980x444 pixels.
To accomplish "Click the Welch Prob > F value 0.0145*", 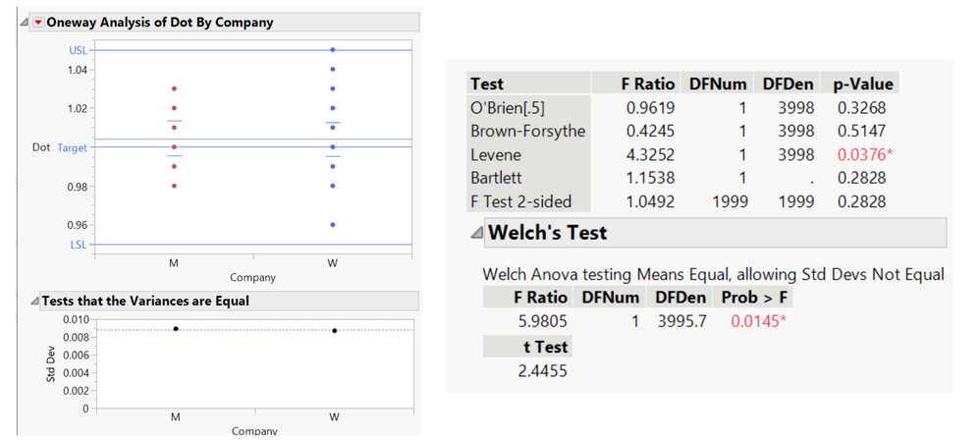I will (759, 321).
